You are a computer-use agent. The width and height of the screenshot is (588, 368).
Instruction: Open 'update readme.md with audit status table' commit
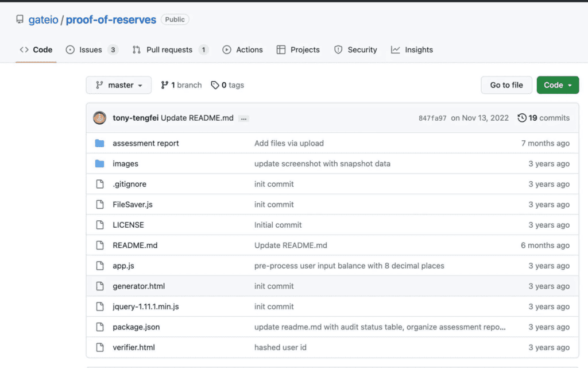tap(380, 327)
